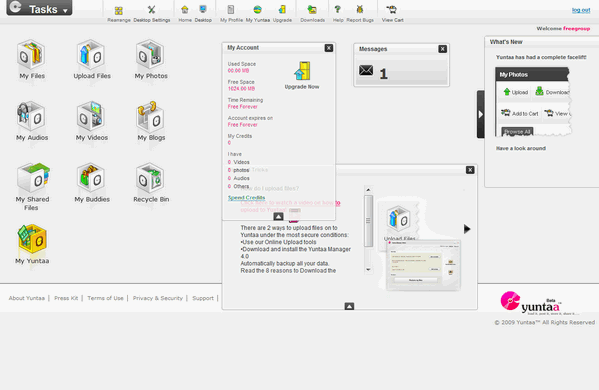Screen dimensions: 599x390
Task: Click the 'Have a look around' text
Action: click(521, 148)
